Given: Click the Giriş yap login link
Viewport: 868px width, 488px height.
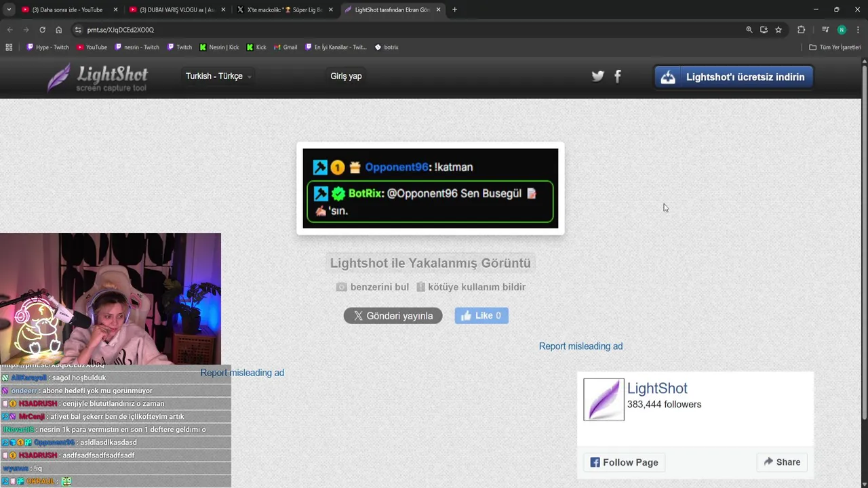Looking at the screenshot, I should [346, 76].
